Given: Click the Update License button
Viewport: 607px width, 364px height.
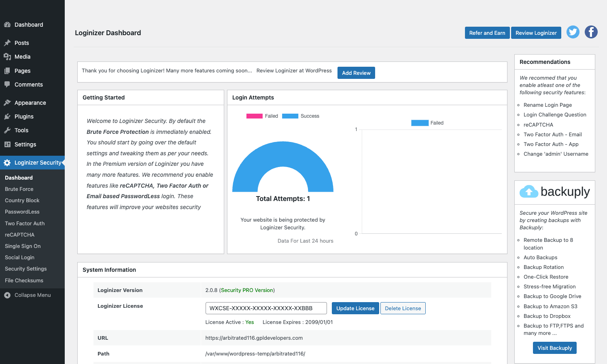Looking at the screenshot, I should 355,308.
